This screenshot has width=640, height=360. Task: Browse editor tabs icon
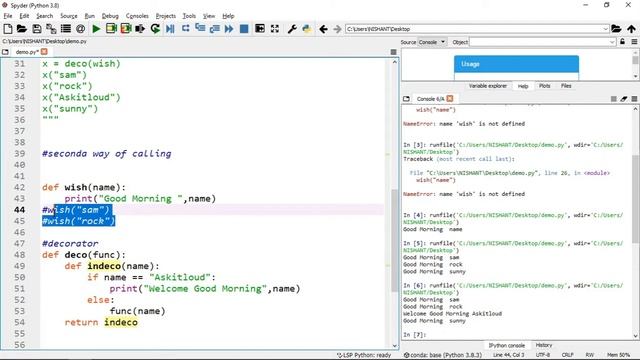pyautogui.click(x=5, y=52)
